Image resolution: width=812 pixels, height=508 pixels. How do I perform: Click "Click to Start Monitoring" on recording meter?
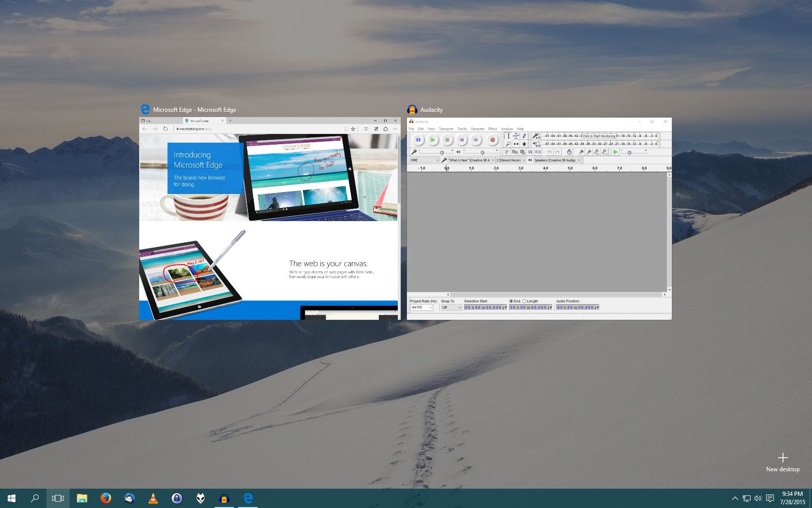click(x=599, y=136)
